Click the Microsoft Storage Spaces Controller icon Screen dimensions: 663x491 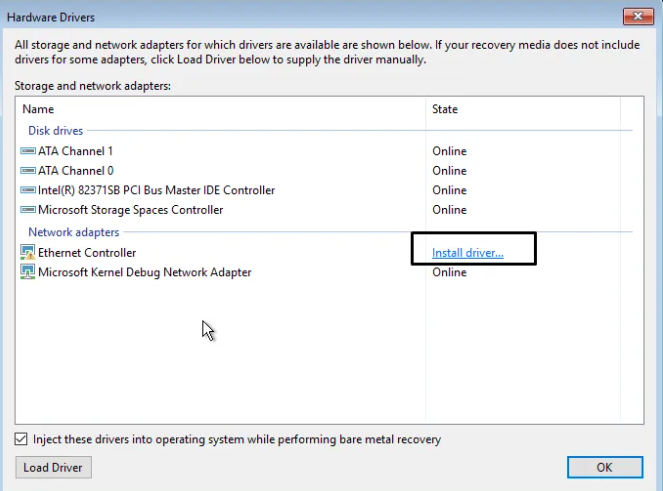[28, 210]
